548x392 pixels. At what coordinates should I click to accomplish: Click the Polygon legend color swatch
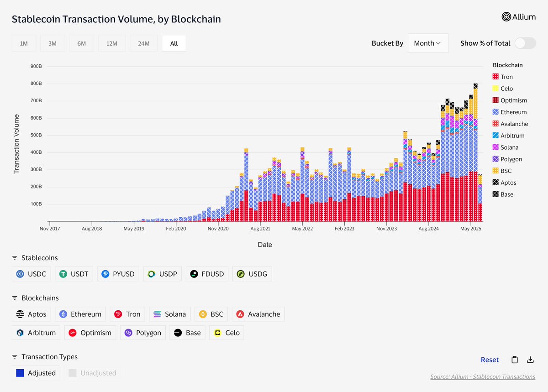[x=495, y=159]
